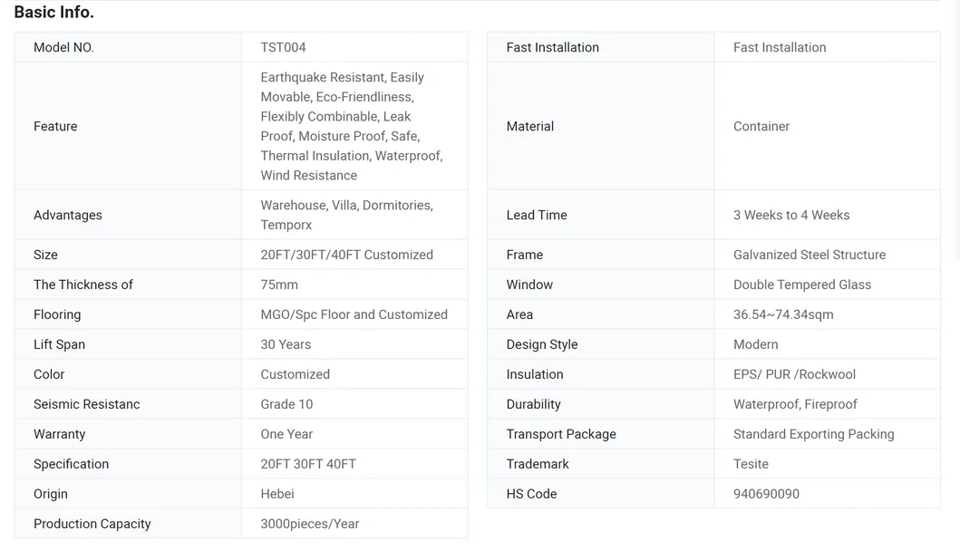960x560 pixels.
Task: Click the 36.54~74.34sqm area value
Action: click(783, 314)
